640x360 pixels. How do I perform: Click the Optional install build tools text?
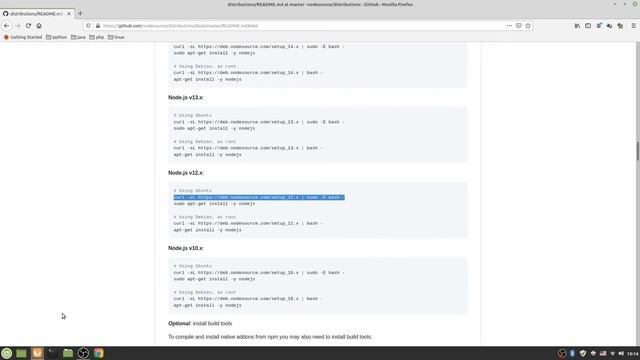pos(200,323)
